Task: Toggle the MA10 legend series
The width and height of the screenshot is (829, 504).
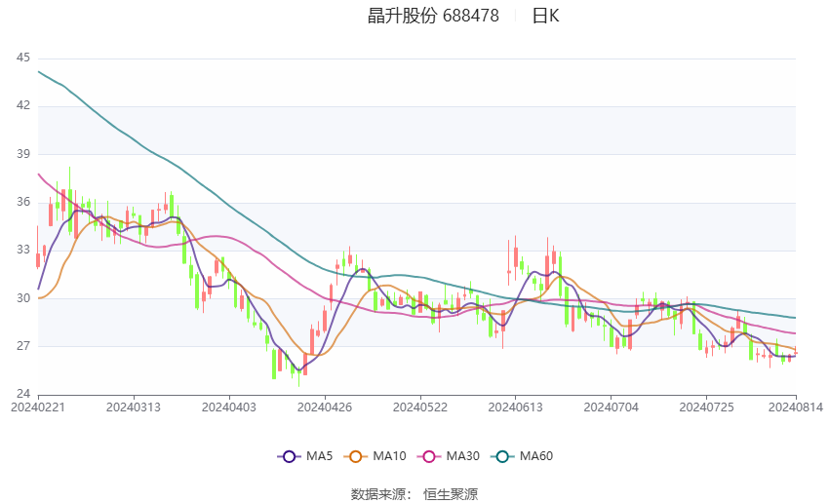Action: 375,456
